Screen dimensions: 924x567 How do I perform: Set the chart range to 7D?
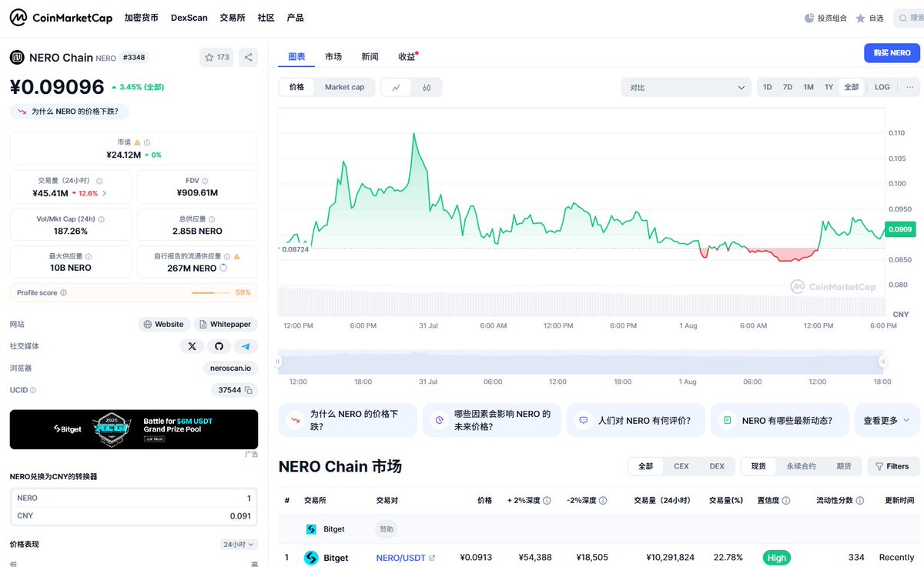(788, 87)
